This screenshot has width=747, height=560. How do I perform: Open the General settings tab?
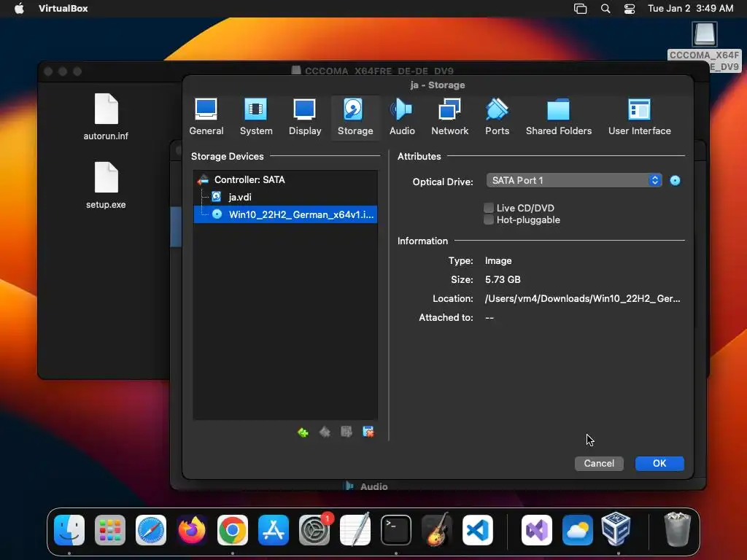[206, 117]
